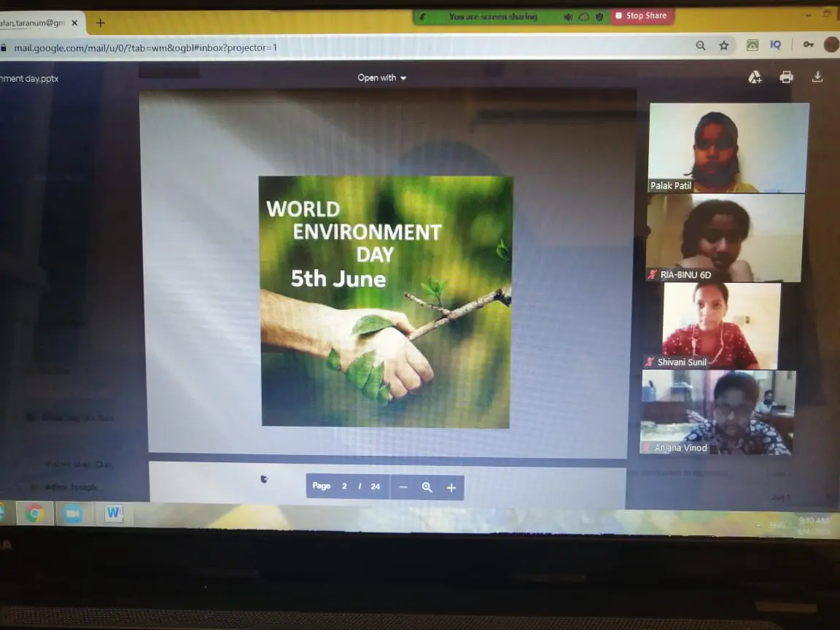Zoom out with the minus button
Screen dimensions: 840x630
click(403, 487)
